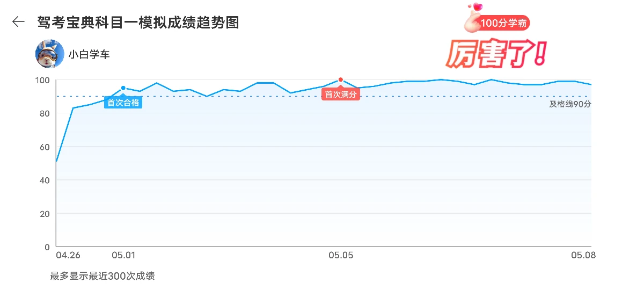Tap the 05.08 date label
644x290 pixels.
tap(583, 255)
